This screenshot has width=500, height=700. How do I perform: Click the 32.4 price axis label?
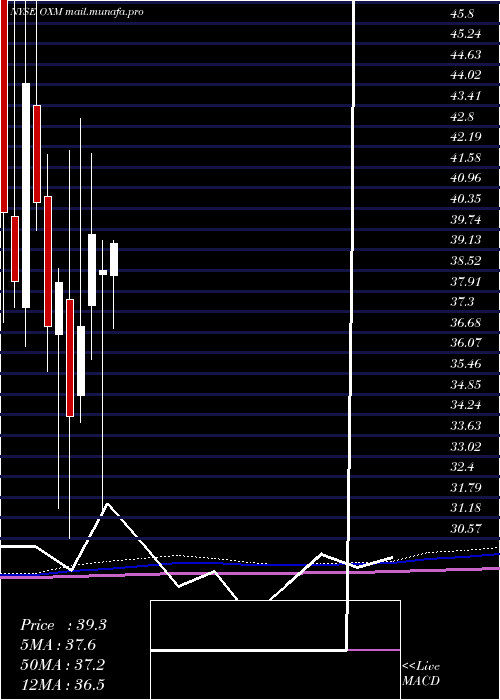click(463, 467)
